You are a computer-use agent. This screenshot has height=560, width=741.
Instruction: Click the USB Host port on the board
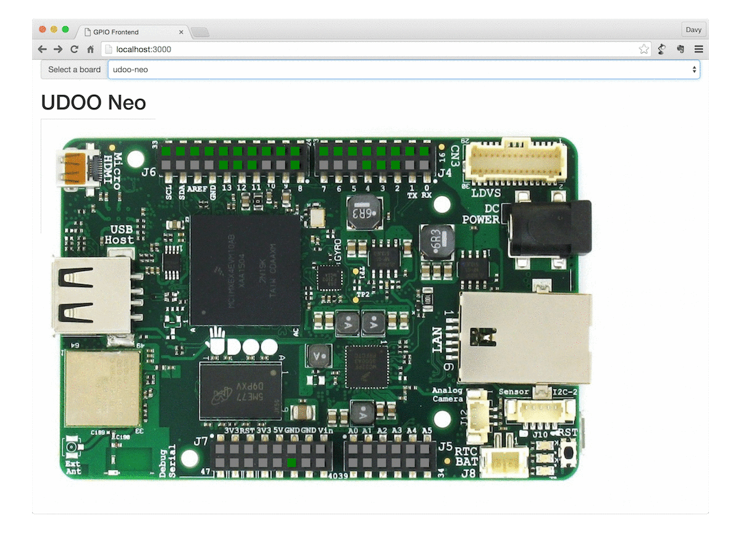(93, 296)
